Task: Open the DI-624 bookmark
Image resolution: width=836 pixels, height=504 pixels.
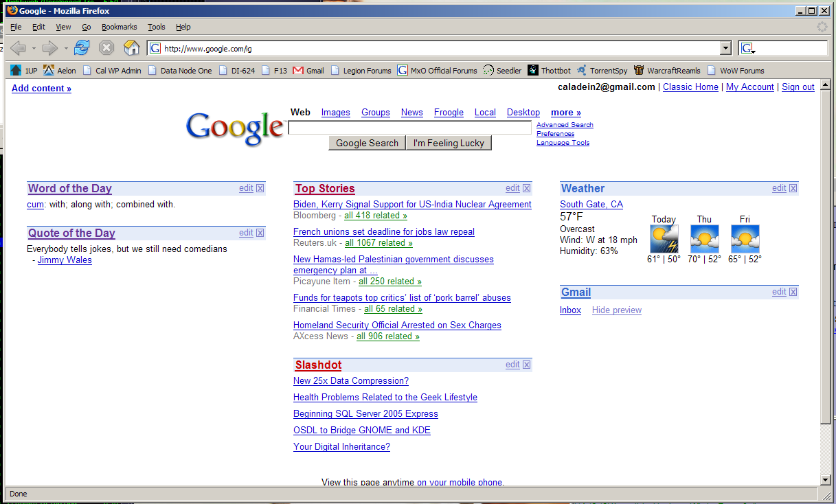Action: tap(237, 70)
